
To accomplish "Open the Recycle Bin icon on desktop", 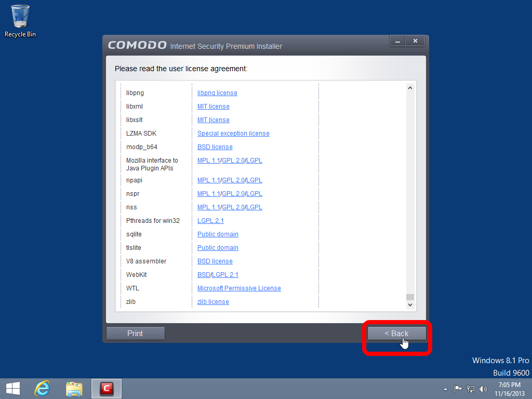I will 20,20.
